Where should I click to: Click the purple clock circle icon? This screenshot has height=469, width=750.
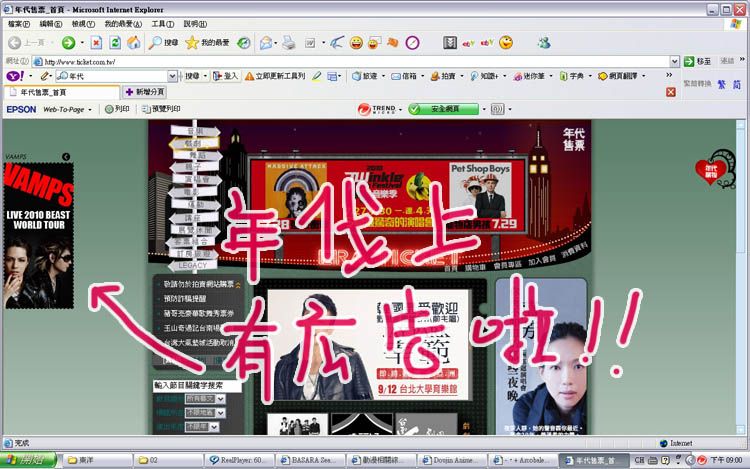click(x=412, y=43)
